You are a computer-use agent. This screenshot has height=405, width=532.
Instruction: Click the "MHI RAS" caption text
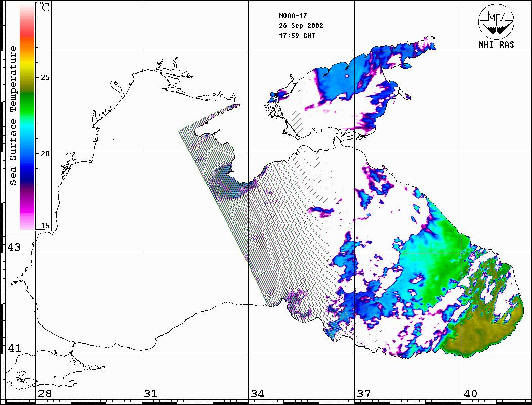coord(497,44)
